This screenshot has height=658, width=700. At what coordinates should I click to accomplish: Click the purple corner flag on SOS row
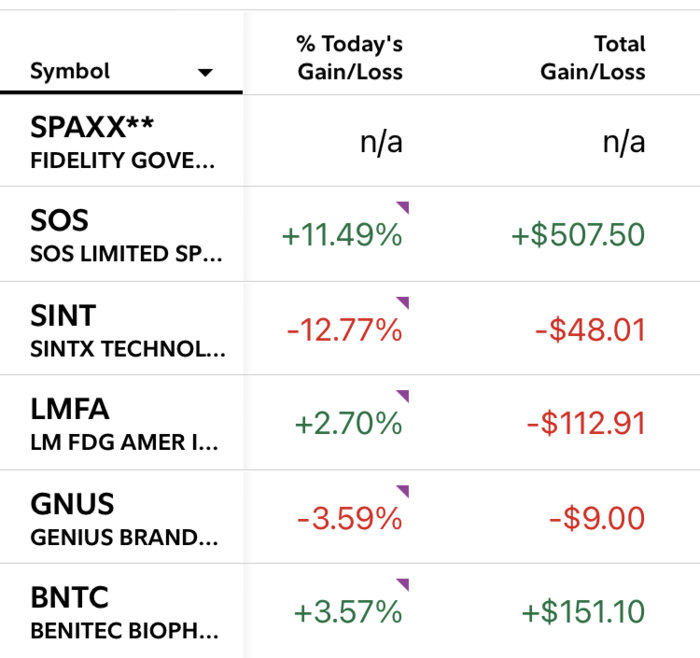pyautogui.click(x=404, y=207)
